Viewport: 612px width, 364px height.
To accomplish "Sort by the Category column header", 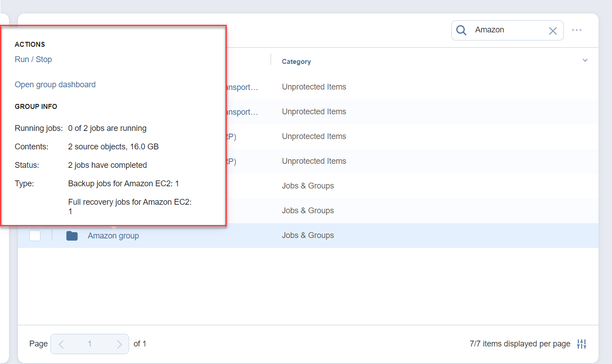I will (x=296, y=62).
